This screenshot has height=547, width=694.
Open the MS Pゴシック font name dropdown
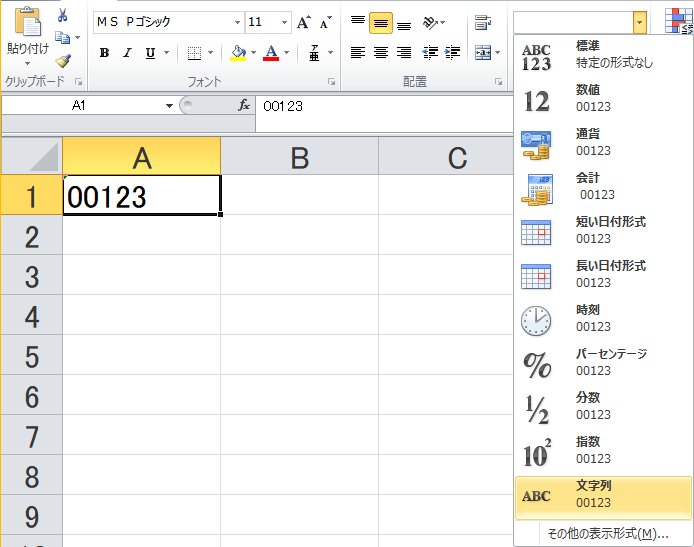[x=237, y=22]
